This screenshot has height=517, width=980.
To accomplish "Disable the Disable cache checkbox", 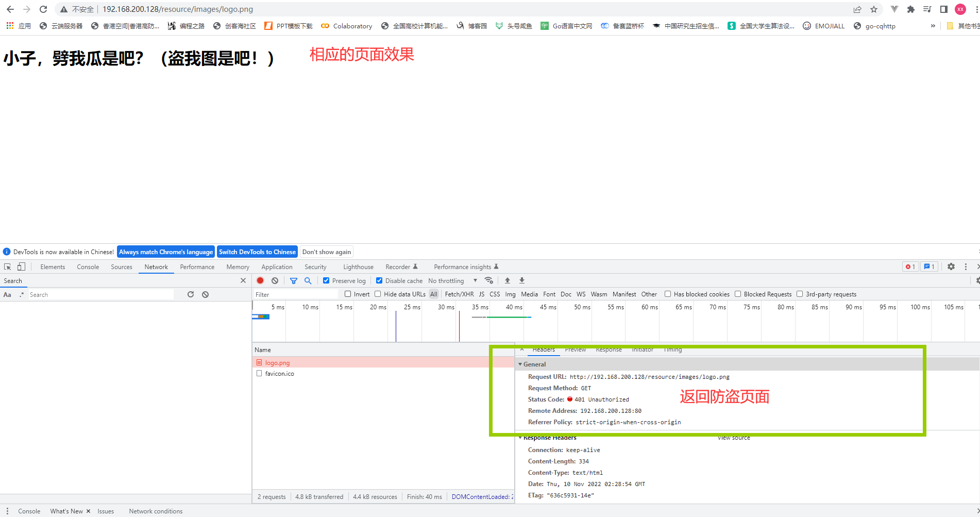I will click(379, 280).
